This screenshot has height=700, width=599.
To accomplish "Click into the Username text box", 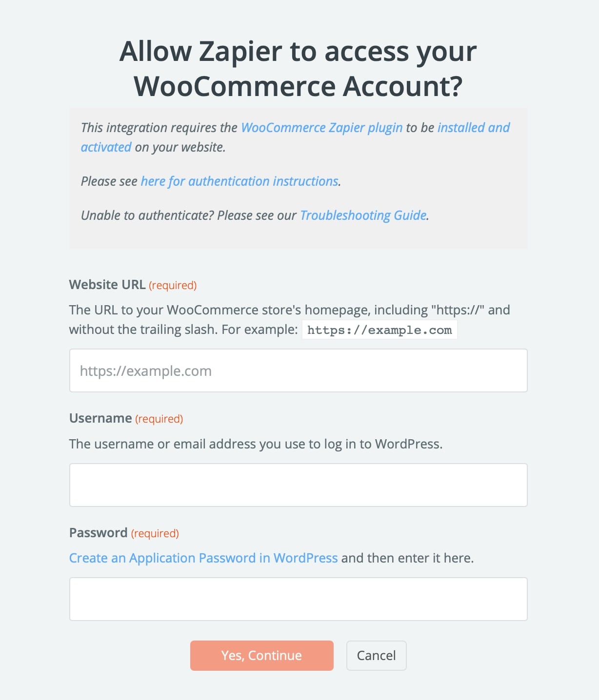I will coord(299,485).
